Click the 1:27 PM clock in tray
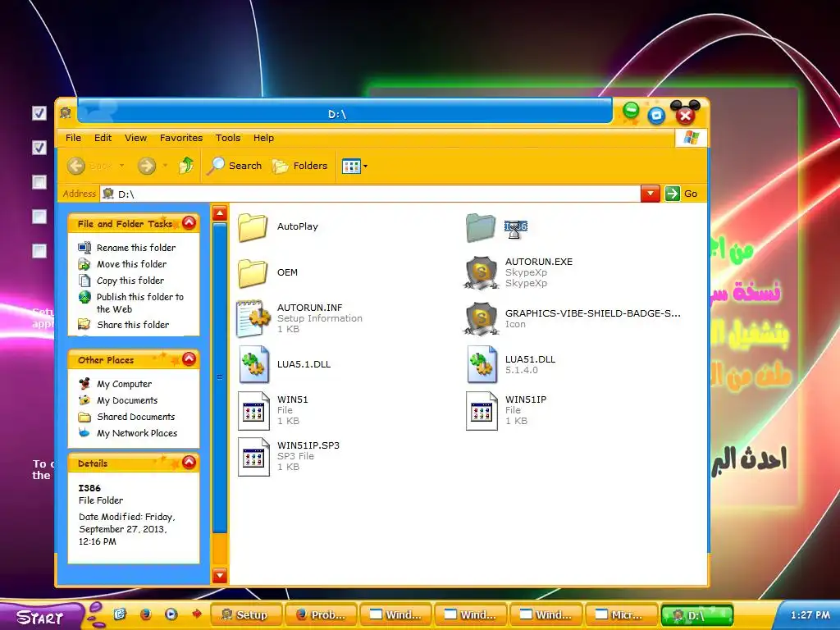This screenshot has width=840, height=630. 810,615
